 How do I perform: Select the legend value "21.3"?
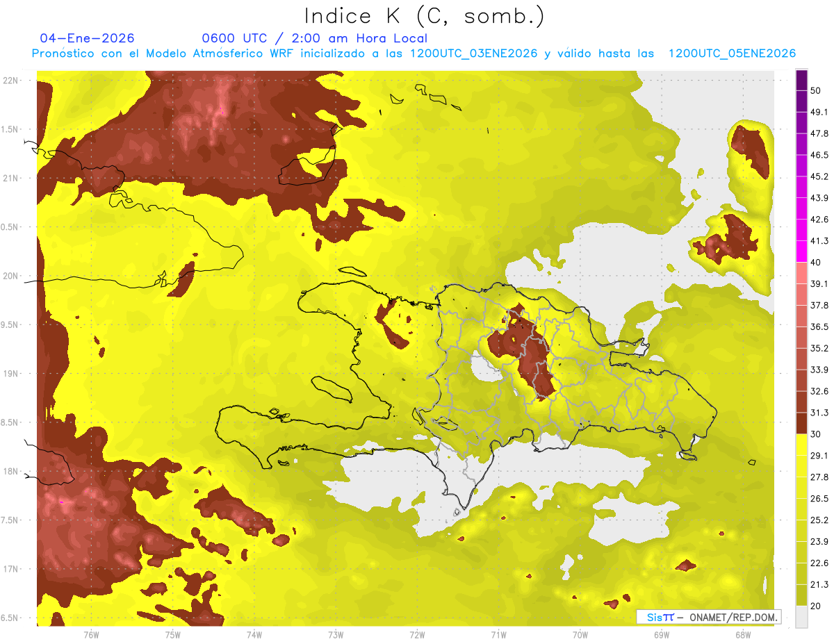click(x=819, y=585)
